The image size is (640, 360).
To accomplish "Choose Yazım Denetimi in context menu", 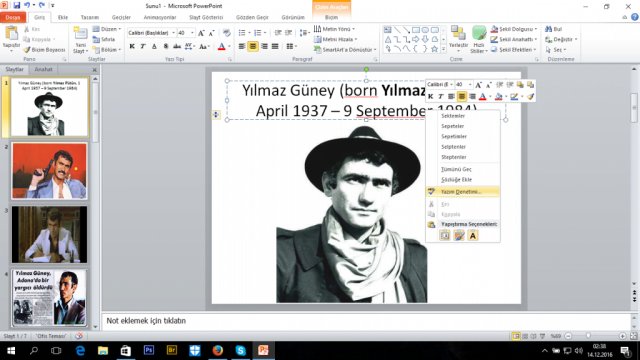I will pyautogui.click(x=462, y=191).
